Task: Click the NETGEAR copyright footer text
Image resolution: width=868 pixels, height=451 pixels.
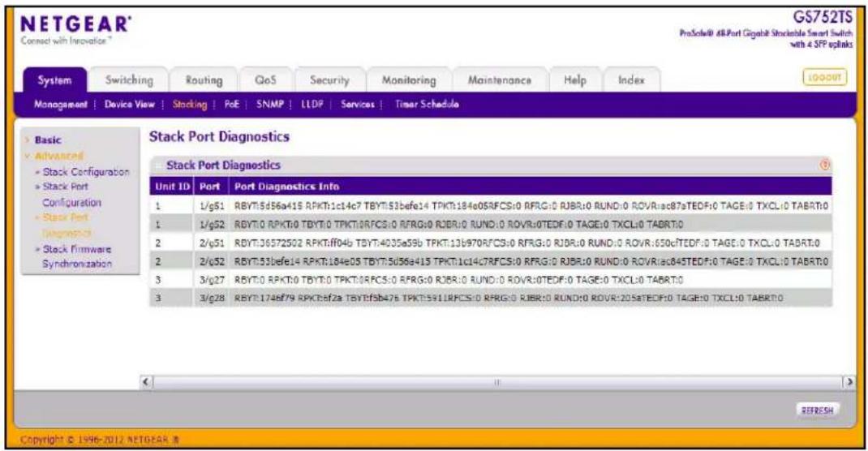Action: (x=100, y=440)
